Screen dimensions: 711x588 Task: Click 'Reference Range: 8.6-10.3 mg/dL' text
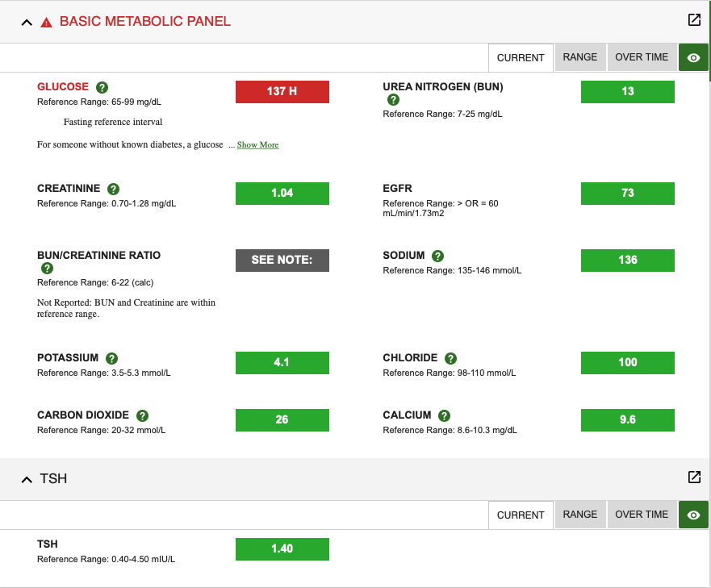click(450, 430)
